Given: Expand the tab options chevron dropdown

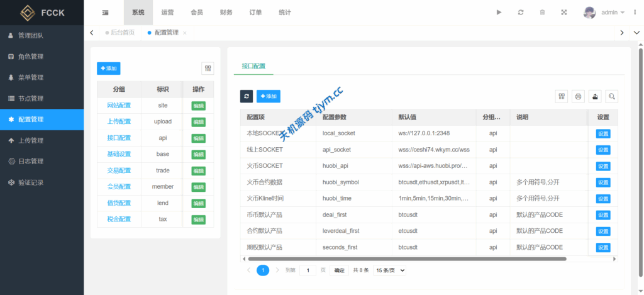Looking at the screenshot, I should 636,33.
